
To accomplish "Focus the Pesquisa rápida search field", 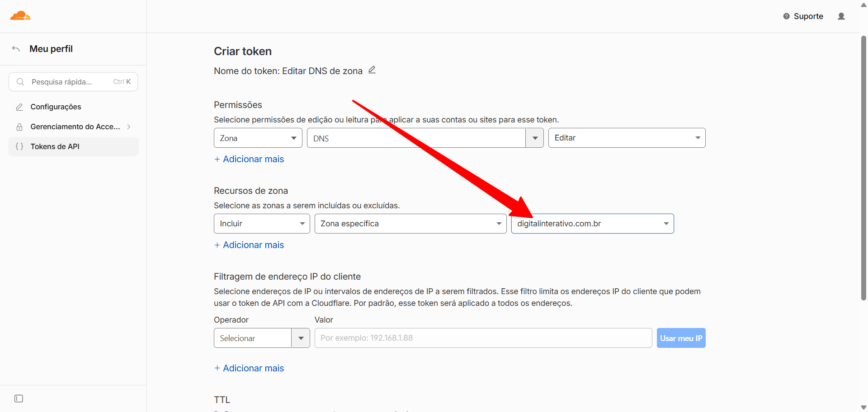I will pos(73,82).
